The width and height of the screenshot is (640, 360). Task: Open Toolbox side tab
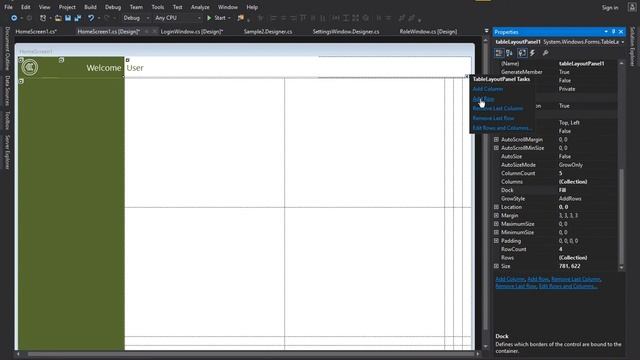[7, 120]
